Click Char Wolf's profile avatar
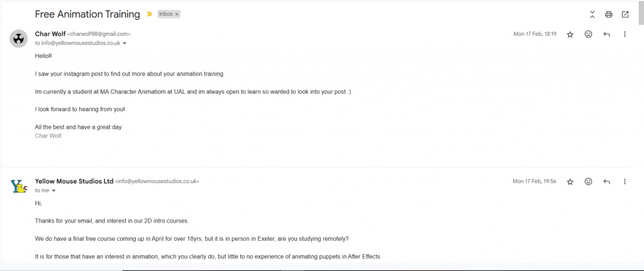Screen dimensions: 644x271 pos(18,38)
